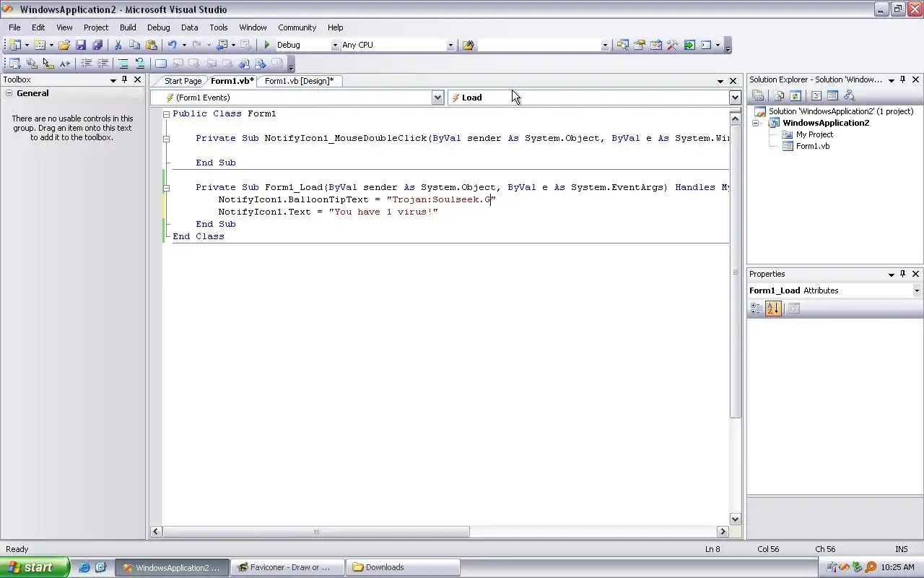Screen dimensions: 924x578
Task: Click the Open File folder icon
Action: click(64, 45)
